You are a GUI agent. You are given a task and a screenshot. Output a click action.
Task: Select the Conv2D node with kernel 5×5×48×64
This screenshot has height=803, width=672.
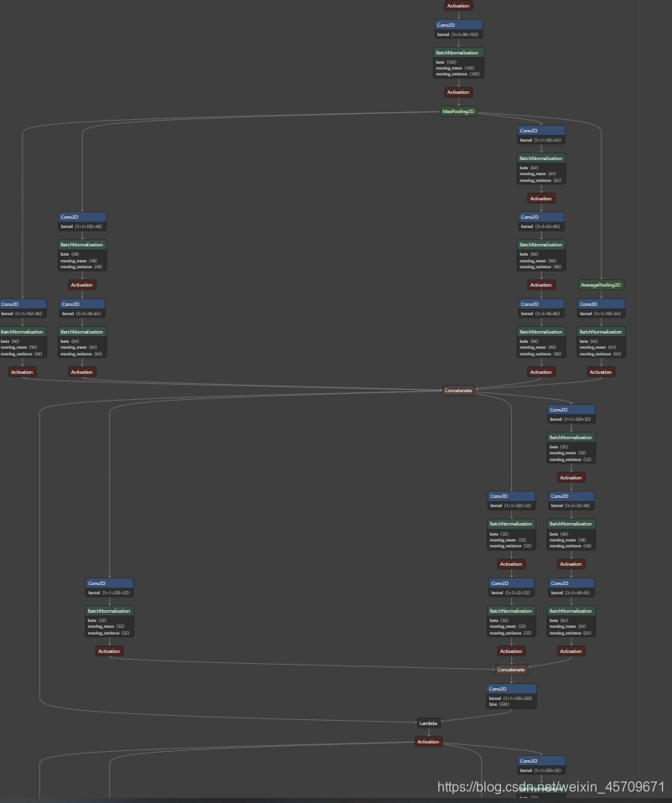click(82, 308)
